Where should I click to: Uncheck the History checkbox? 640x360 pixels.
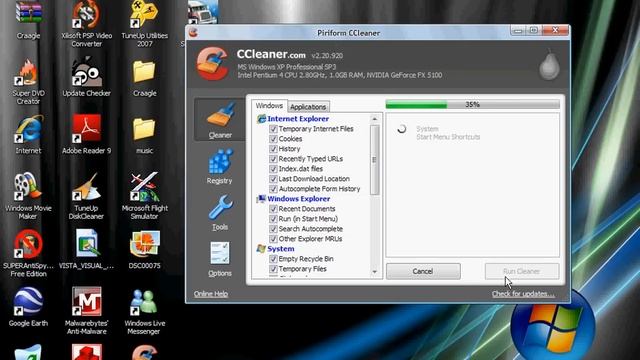[273, 149]
